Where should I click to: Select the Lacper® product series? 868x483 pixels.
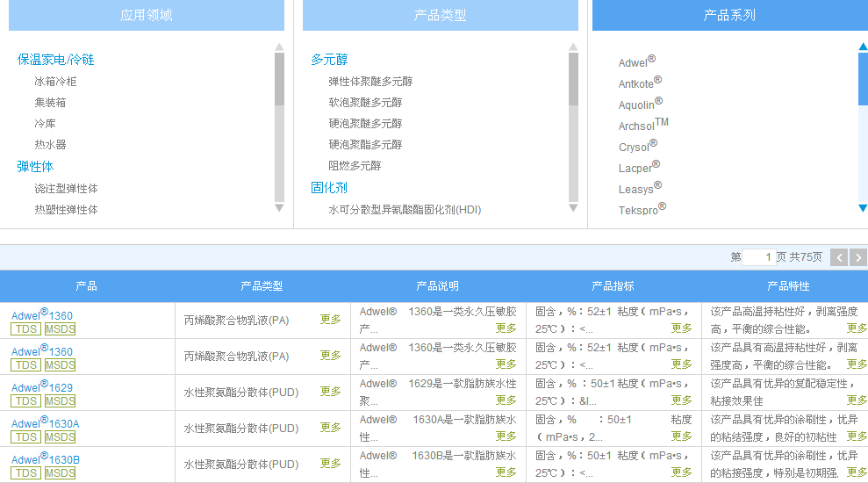pos(640,167)
